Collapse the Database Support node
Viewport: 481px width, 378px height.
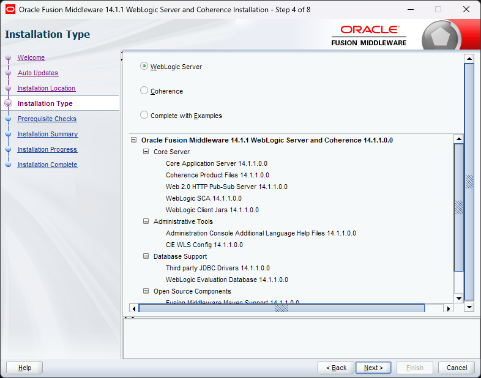[146, 256]
